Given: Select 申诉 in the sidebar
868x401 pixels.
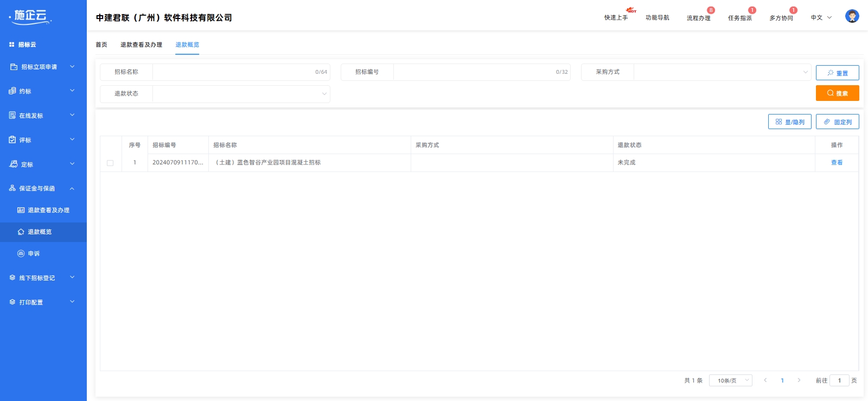Looking at the screenshot, I should tap(34, 253).
